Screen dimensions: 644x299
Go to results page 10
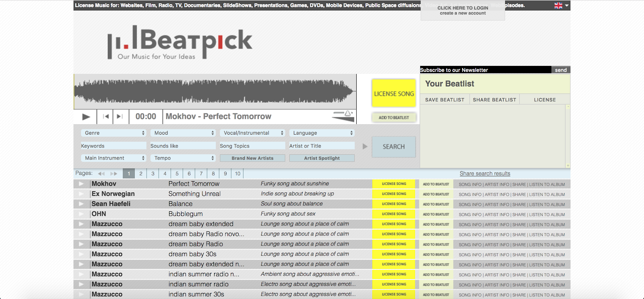point(238,174)
